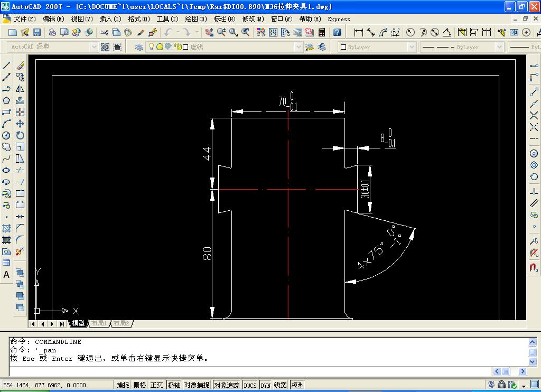Image resolution: width=541 pixels, height=392 pixels.
Task: Select the Array tool
Action: (x=20, y=112)
